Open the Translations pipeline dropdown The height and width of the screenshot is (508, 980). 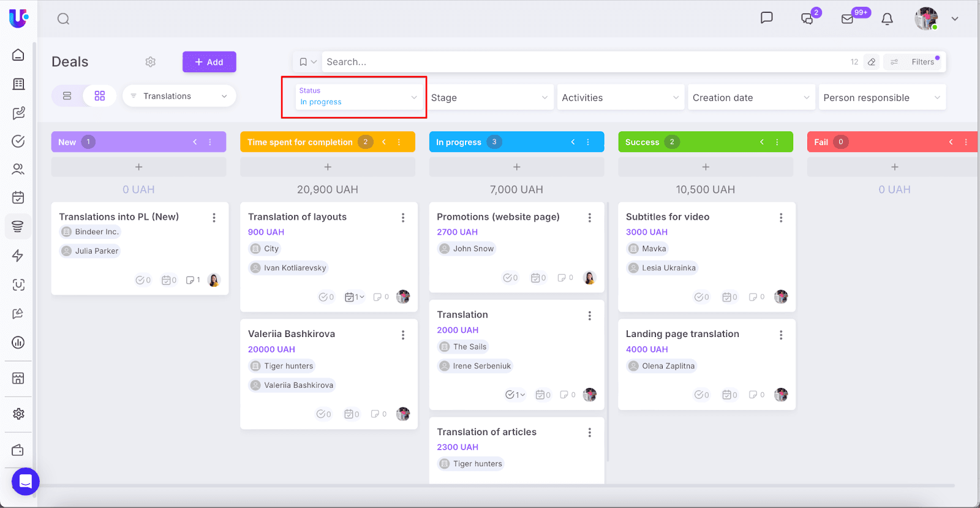click(x=179, y=96)
